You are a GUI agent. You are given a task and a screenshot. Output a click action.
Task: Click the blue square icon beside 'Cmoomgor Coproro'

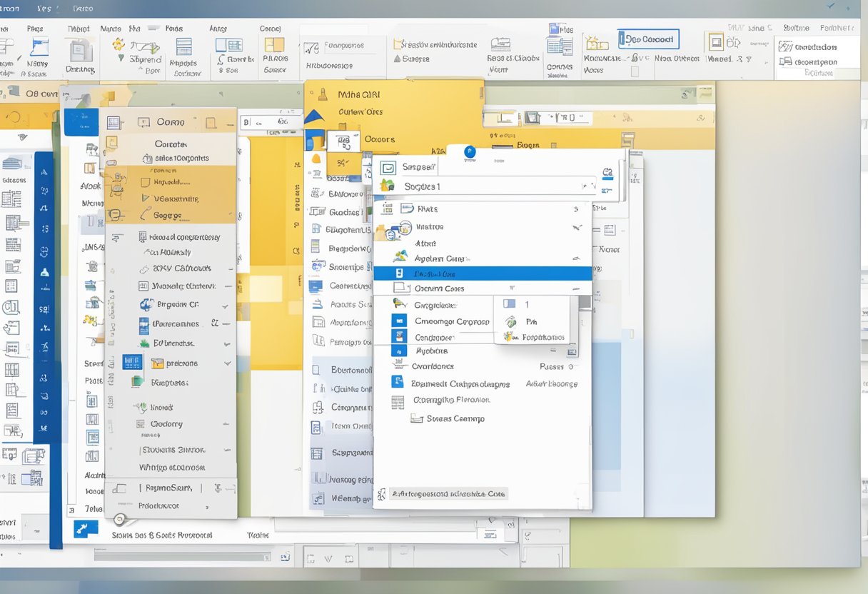coord(400,321)
